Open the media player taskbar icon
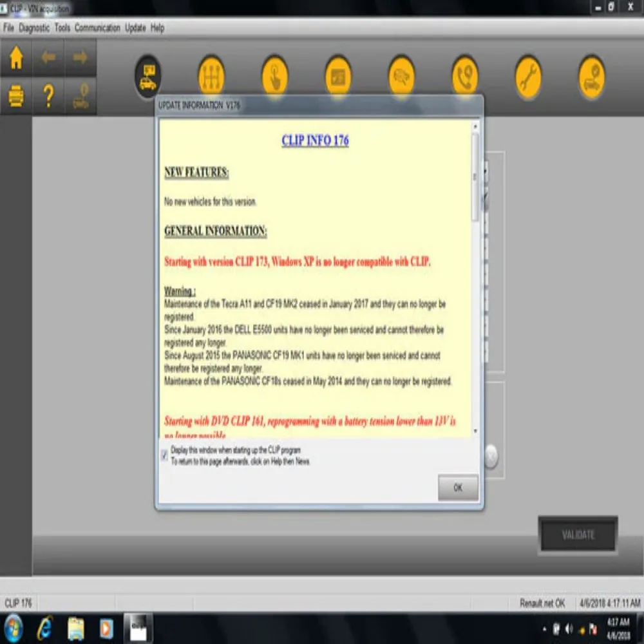This screenshot has height=644, width=644. coord(106,629)
